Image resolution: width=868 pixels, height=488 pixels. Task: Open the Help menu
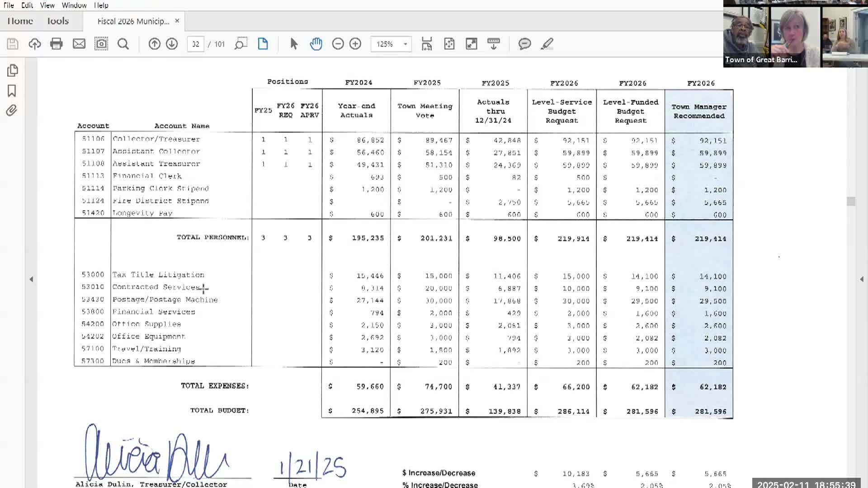pos(101,5)
